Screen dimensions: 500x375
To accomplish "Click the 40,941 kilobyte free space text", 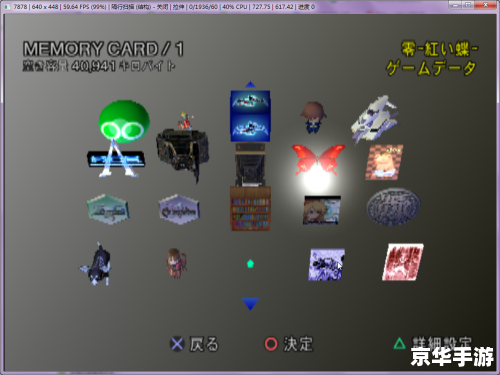I will [x=99, y=66].
